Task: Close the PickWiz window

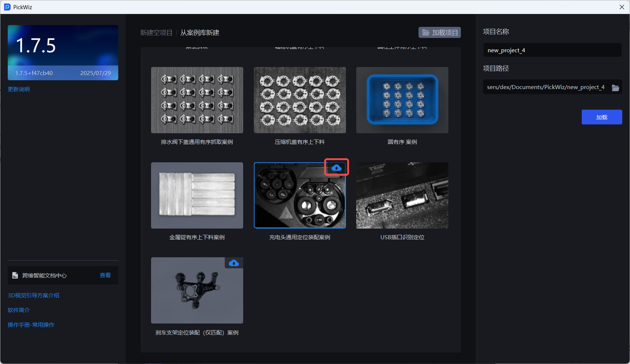Action: [x=621, y=7]
